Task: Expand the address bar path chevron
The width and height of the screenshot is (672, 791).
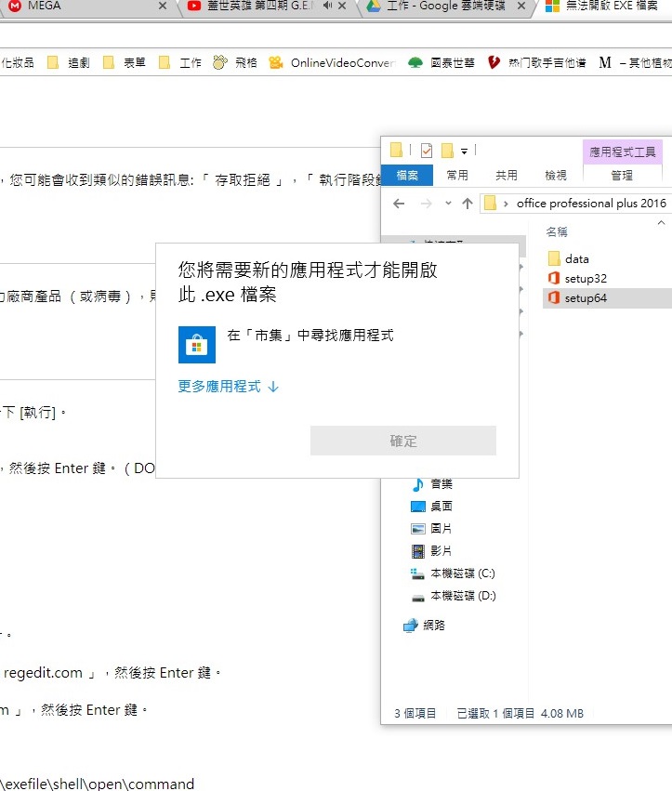Action: point(506,204)
